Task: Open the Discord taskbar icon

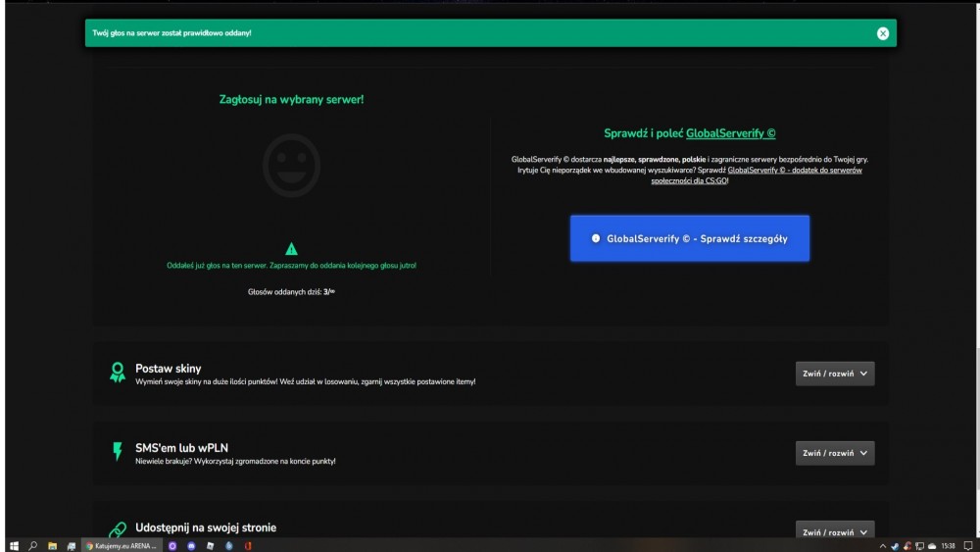Action: click(191, 546)
